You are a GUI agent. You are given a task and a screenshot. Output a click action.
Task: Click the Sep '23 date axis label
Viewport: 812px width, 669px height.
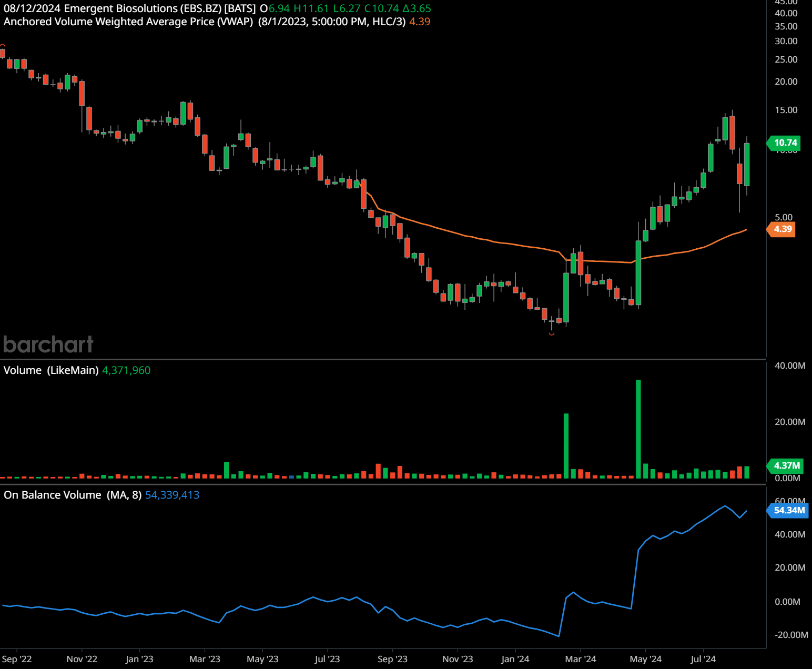point(392,659)
